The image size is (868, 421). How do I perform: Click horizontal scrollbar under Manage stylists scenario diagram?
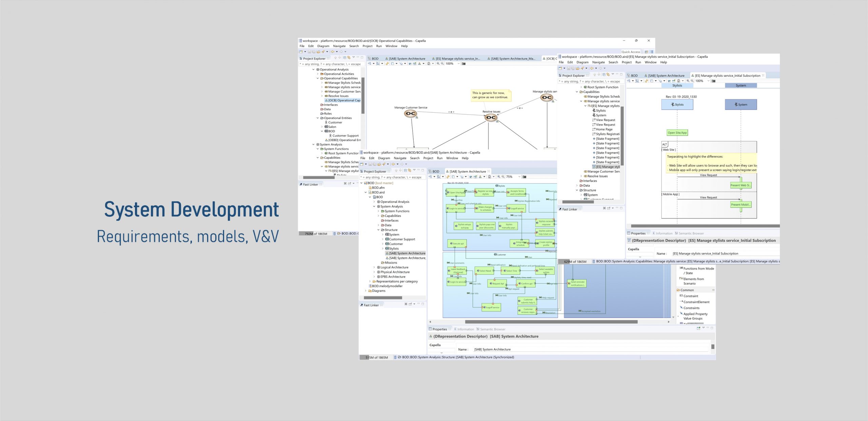[705, 226]
